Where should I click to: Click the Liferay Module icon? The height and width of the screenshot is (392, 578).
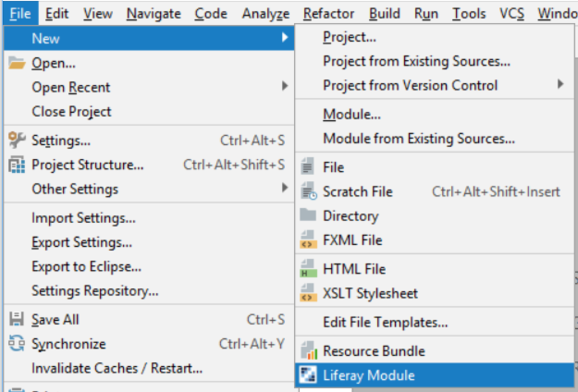[307, 374]
